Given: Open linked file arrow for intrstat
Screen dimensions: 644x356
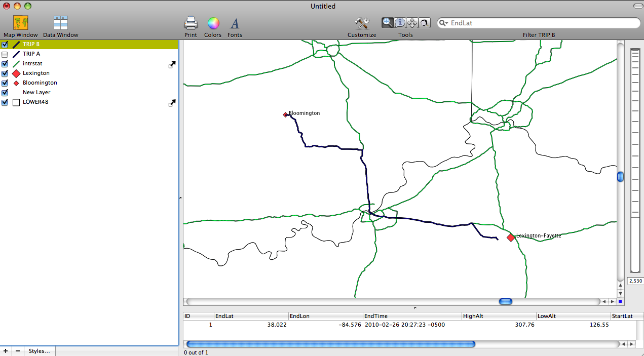Looking at the screenshot, I should (x=172, y=64).
